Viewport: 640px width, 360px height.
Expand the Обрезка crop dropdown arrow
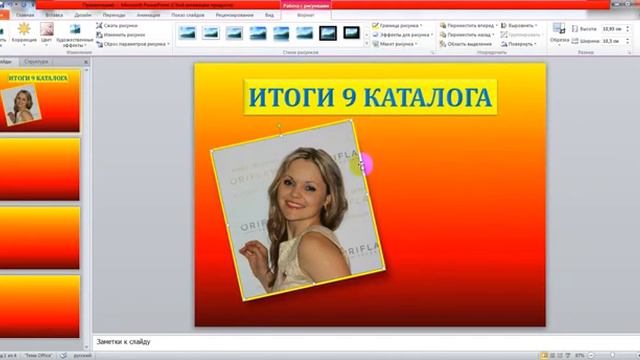(x=560, y=44)
